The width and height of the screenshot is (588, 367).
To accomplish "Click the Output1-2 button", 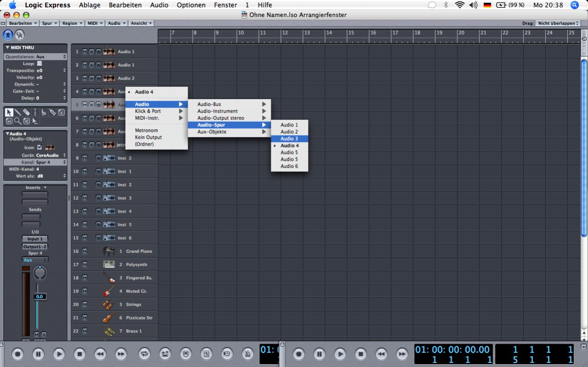I will coord(35,247).
